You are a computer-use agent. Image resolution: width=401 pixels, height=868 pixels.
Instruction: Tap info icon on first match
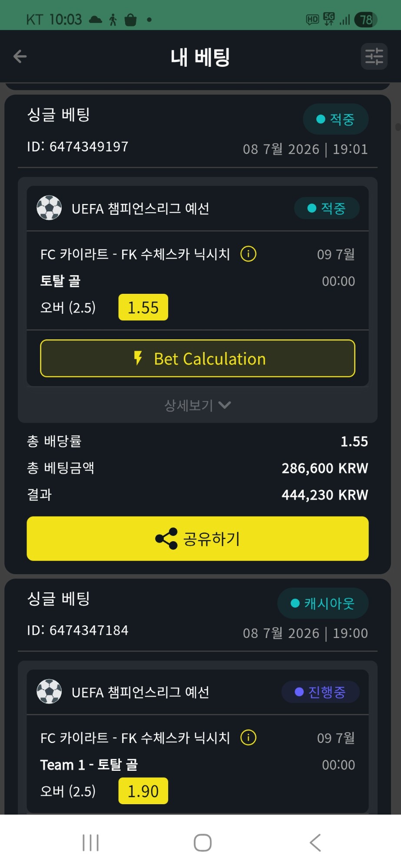(249, 254)
